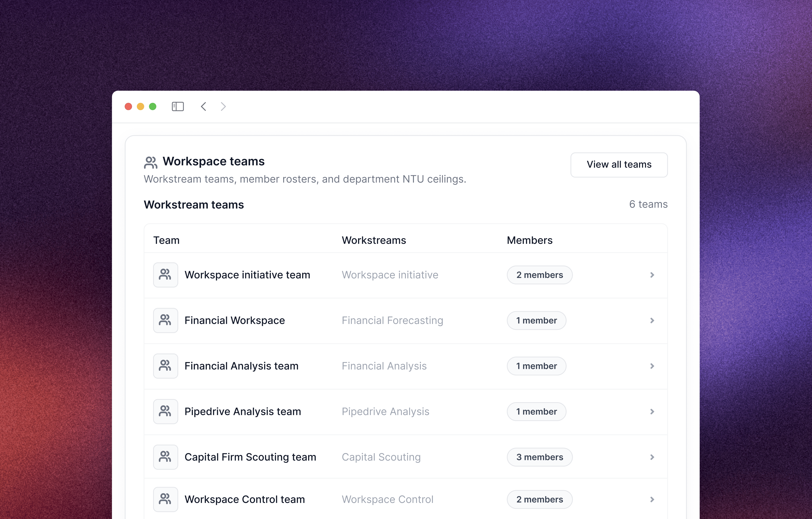Open the View all teams button
Image resolution: width=812 pixels, height=519 pixels.
point(619,165)
